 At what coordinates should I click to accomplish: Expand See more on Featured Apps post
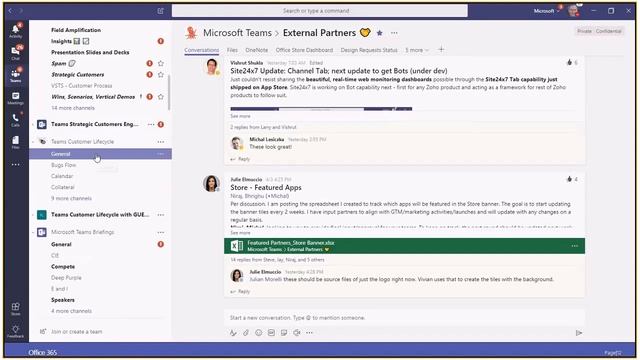(240, 233)
